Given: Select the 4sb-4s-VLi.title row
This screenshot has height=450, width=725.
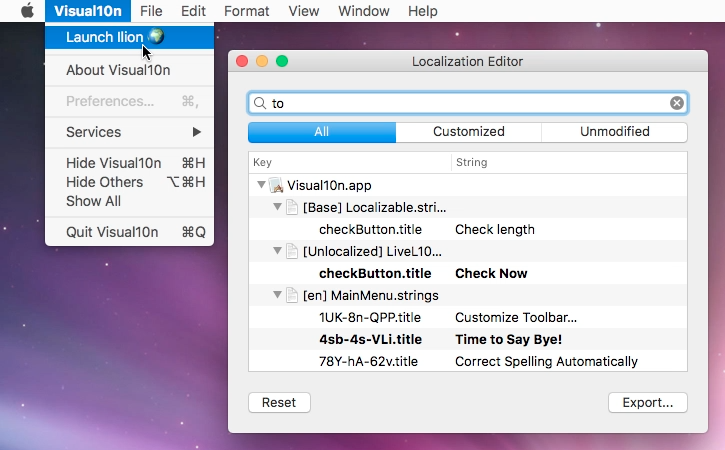Looking at the screenshot, I should [468, 339].
